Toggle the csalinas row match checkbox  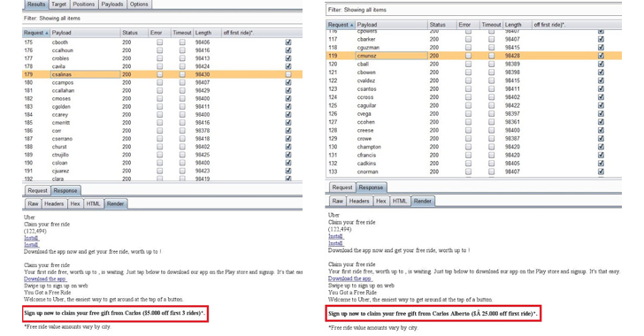(288, 74)
